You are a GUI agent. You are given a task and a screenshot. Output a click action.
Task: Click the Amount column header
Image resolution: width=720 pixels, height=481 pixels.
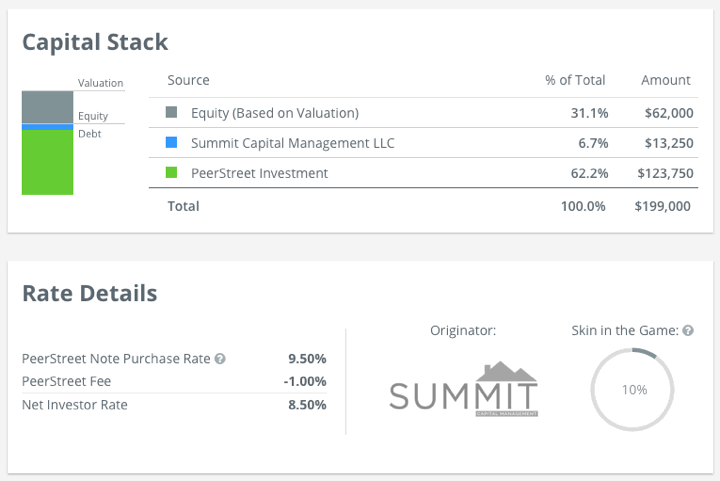click(x=665, y=80)
